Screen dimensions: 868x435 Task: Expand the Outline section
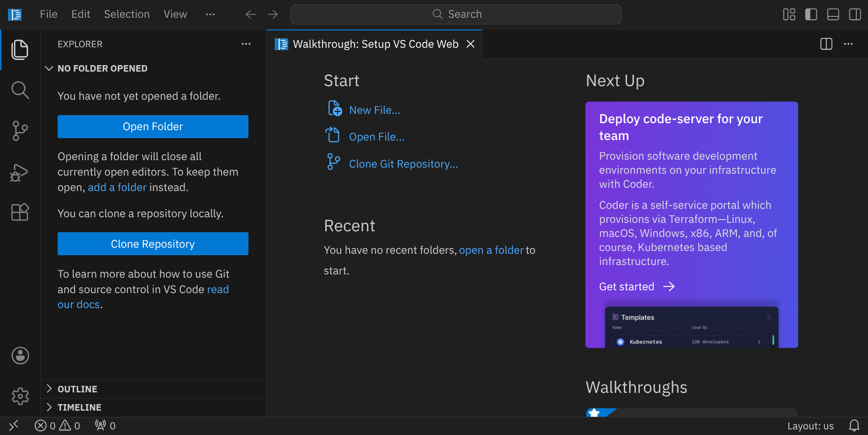77,389
